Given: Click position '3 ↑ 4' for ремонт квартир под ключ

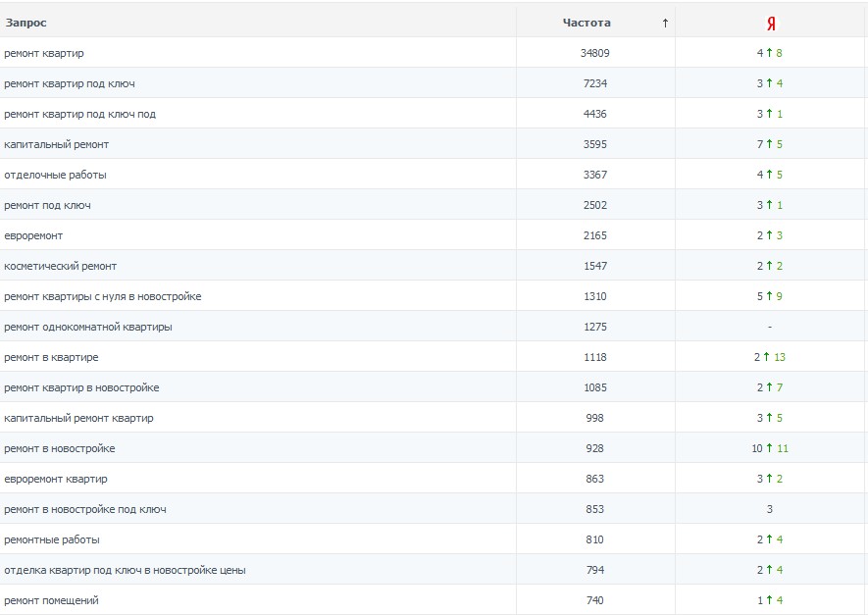Looking at the screenshot, I should pyautogui.click(x=770, y=83).
